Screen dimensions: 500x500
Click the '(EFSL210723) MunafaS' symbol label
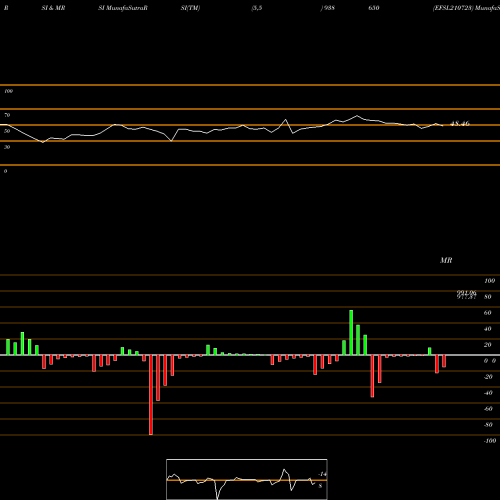tap(466, 8)
